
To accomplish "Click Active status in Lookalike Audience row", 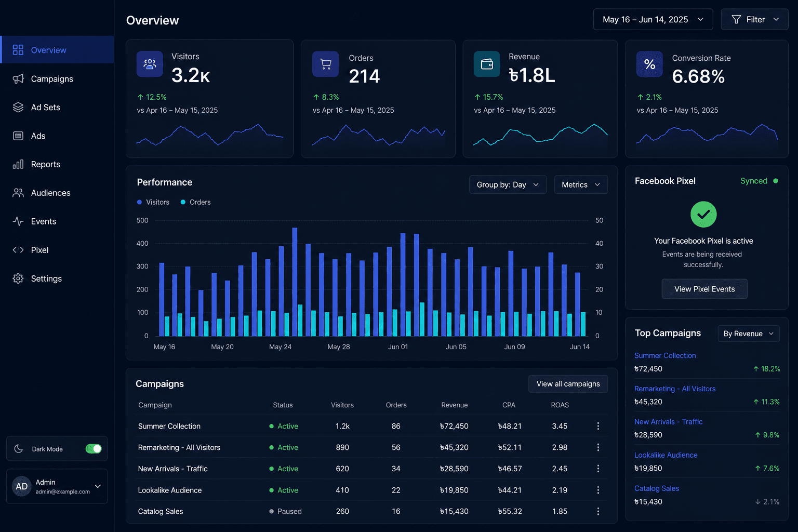I will coord(284,490).
